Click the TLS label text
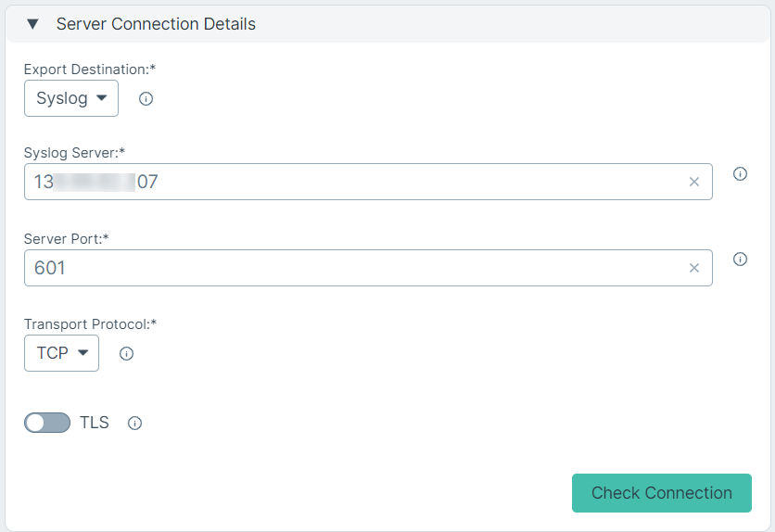The image size is (775, 532). (95, 423)
